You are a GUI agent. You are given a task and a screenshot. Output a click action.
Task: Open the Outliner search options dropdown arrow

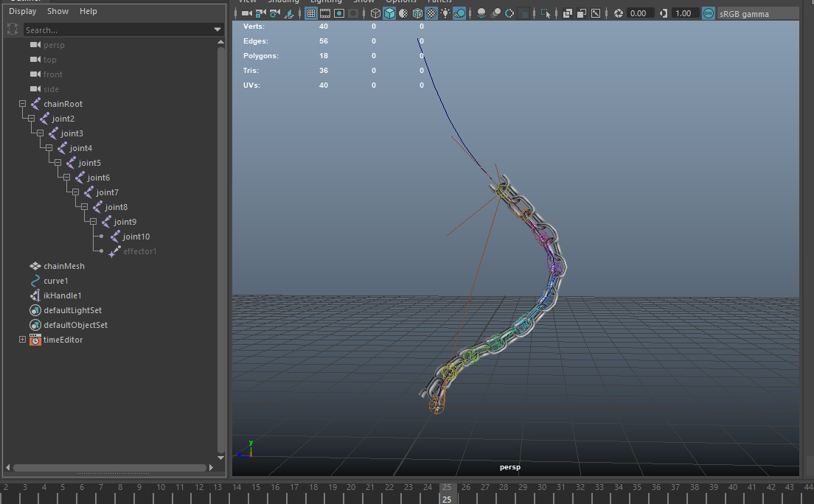coord(218,30)
